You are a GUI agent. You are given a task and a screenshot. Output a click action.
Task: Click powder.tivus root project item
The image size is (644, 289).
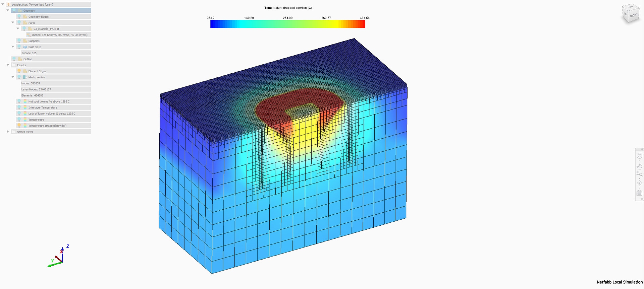coord(32,5)
